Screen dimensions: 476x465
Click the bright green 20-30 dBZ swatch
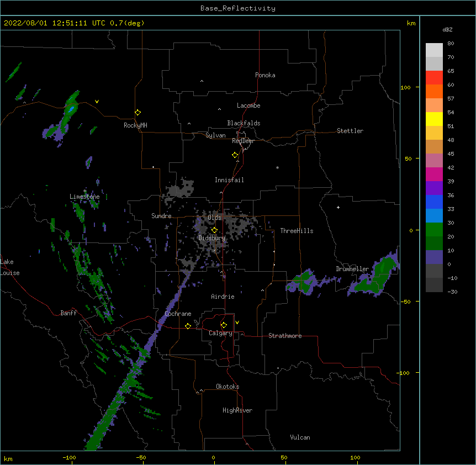(x=434, y=230)
